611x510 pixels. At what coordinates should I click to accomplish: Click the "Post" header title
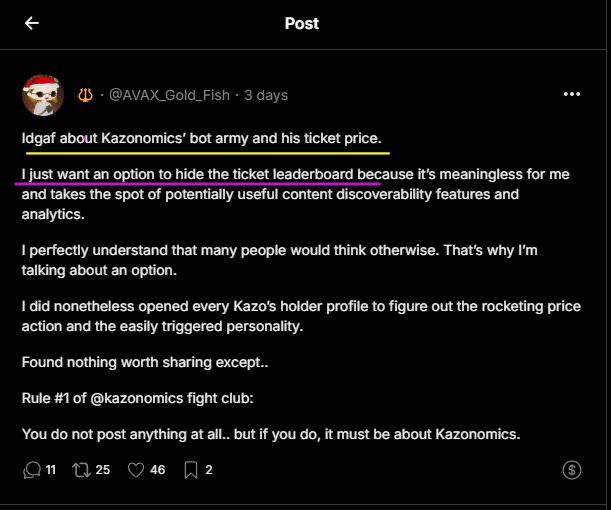point(302,23)
